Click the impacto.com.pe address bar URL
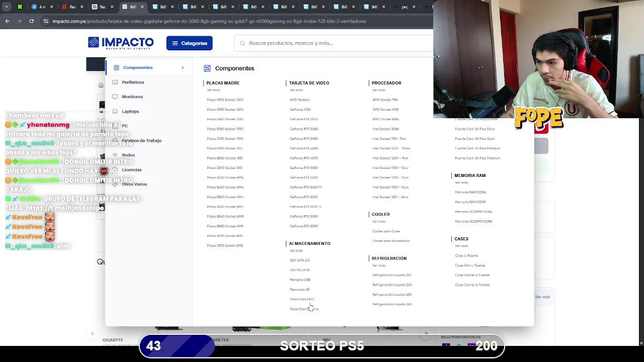This screenshot has height=362, width=644. click(209, 21)
